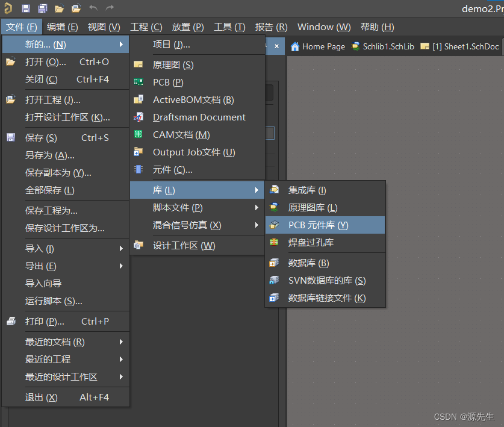The height and width of the screenshot is (427, 504).
Task: Expand the 脚本文件 (P) submenu arrow
Action: point(257,207)
